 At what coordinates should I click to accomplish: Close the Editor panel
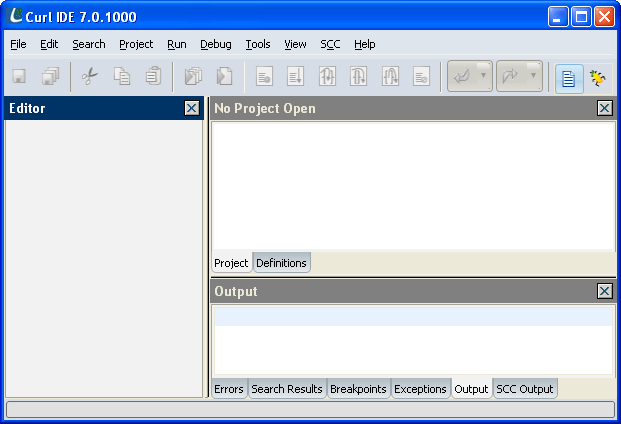click(192, 108)
